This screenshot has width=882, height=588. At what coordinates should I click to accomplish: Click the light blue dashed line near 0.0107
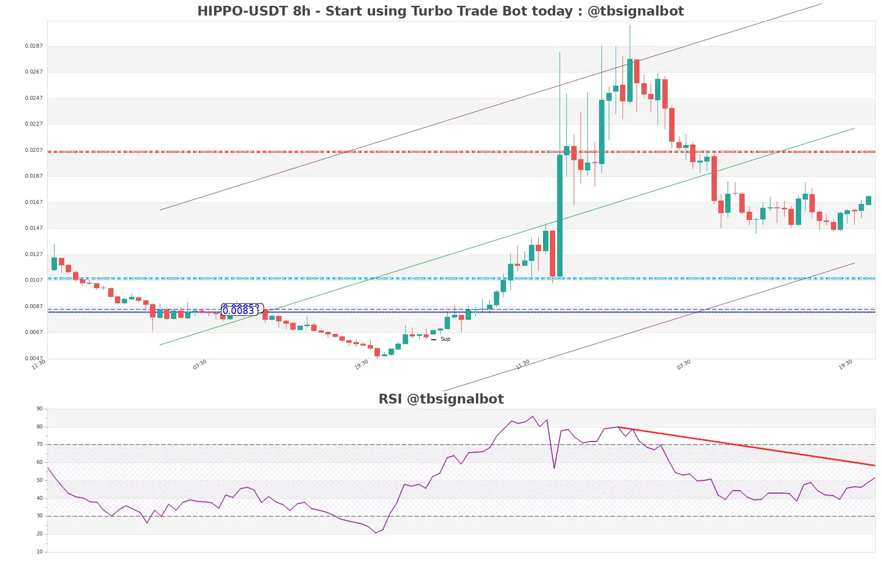click(461, 278)
